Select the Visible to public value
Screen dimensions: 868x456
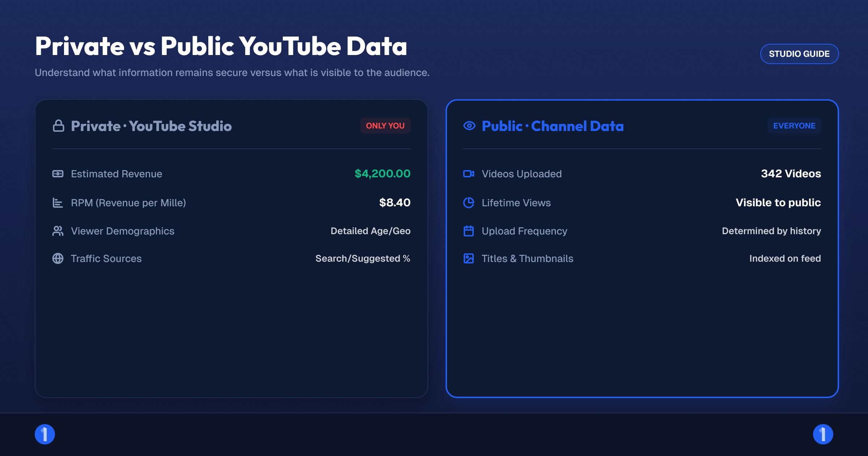pos(778,203)
